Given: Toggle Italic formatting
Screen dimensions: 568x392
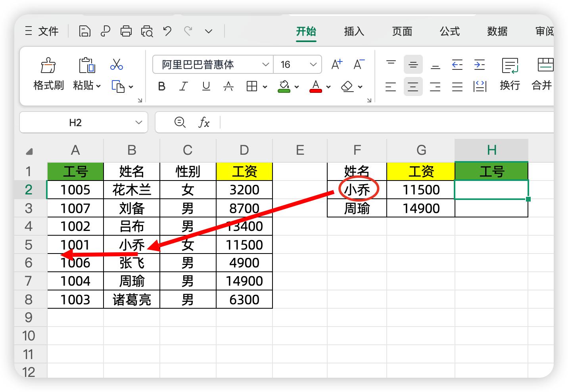Looking at the screenshot, I should [x=184, y=86].
